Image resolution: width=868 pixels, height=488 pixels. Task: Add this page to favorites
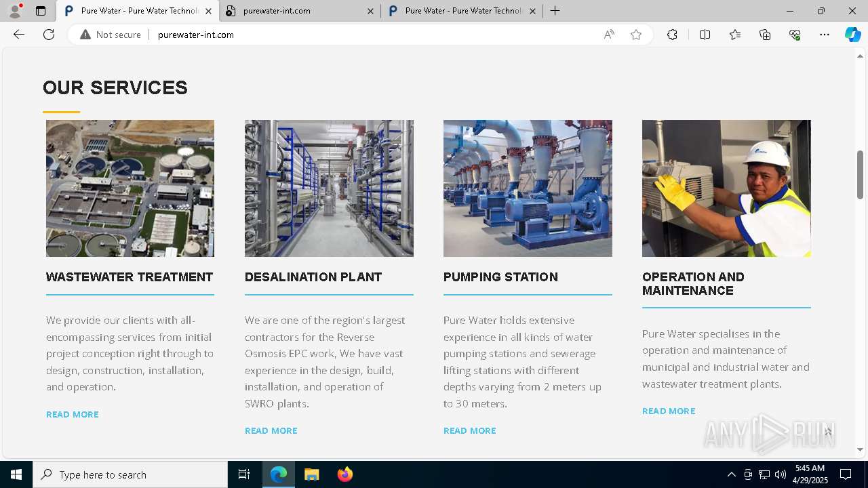click(x=636, y=35)
